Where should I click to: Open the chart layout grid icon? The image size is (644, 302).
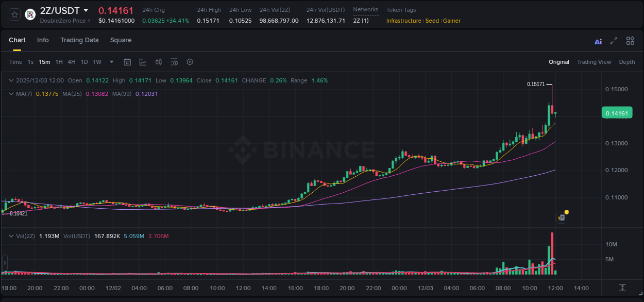click(630, 41)
